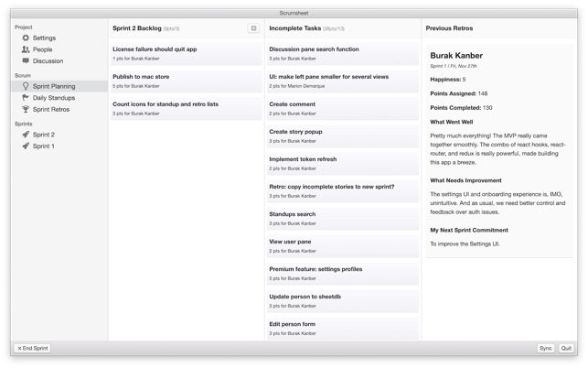The width and height of the screenshot is (588, 368).
Task: Click the trophy icon beside Sprint Retros
Action: pos(26,109)
